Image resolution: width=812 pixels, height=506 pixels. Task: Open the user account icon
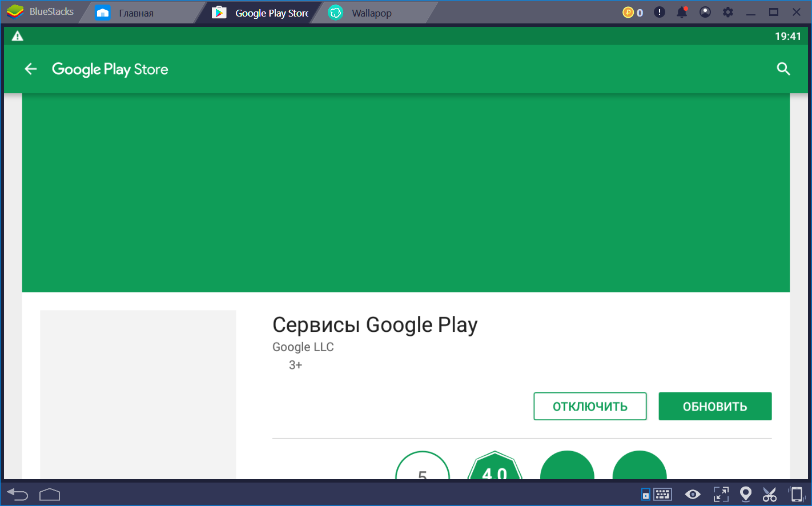click(705, 12)
